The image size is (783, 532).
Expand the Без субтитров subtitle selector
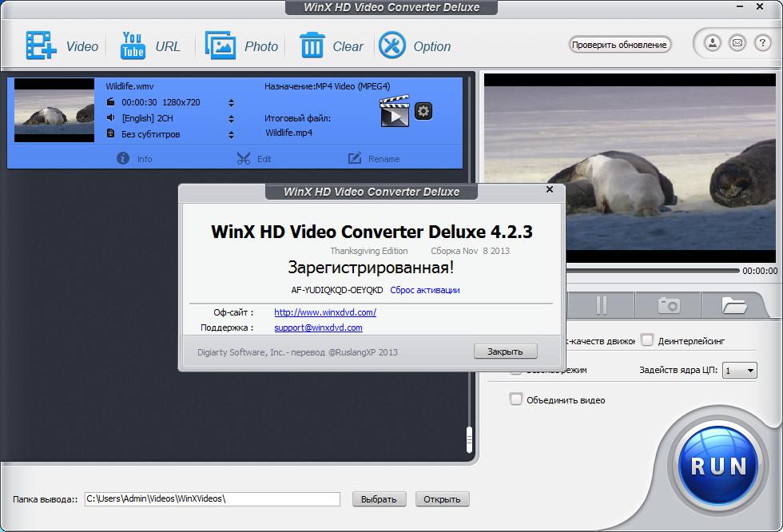(231, 134)
